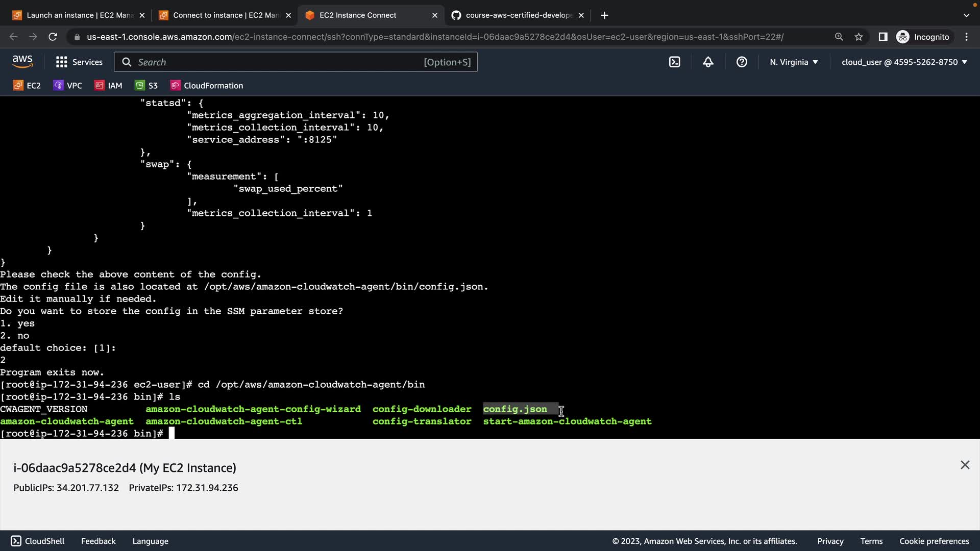The height and width of the screenshot is (551, 980).
Task: Expand the N. Virginia region dropdown
Action: [x=794, y=62]
